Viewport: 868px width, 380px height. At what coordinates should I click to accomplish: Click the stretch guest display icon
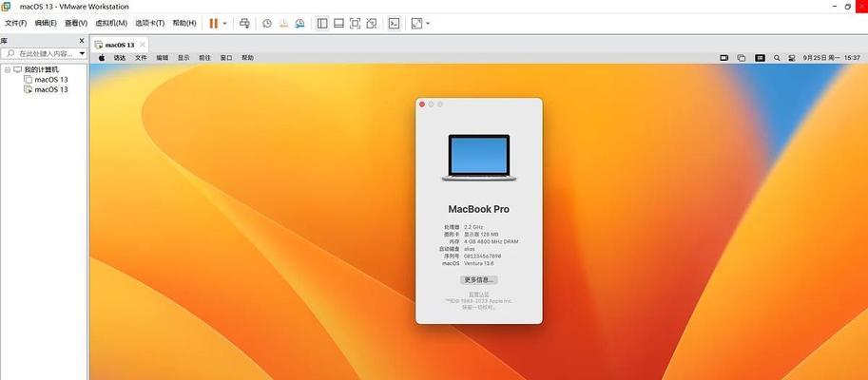416,23
